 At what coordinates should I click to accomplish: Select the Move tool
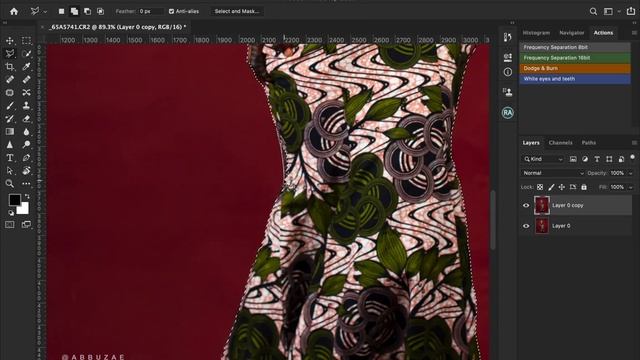[x=10, y=40]
